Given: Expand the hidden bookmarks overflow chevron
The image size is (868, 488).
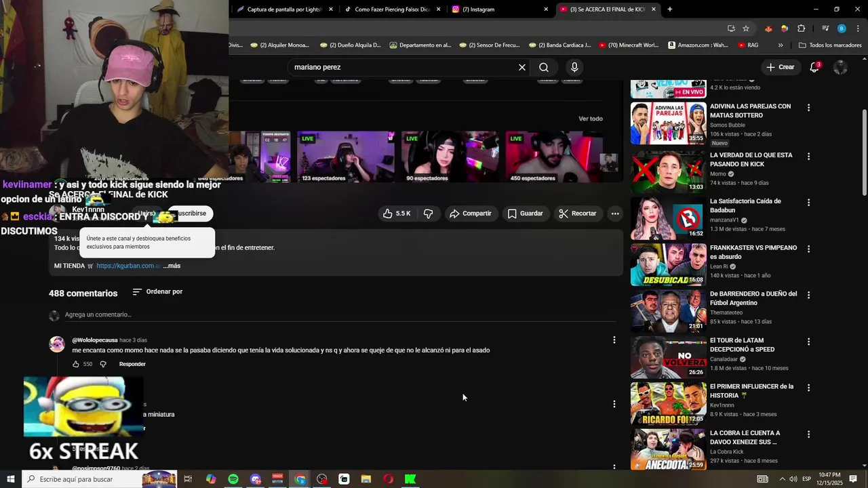Looking at the screenshot, I should coord(781,45).
